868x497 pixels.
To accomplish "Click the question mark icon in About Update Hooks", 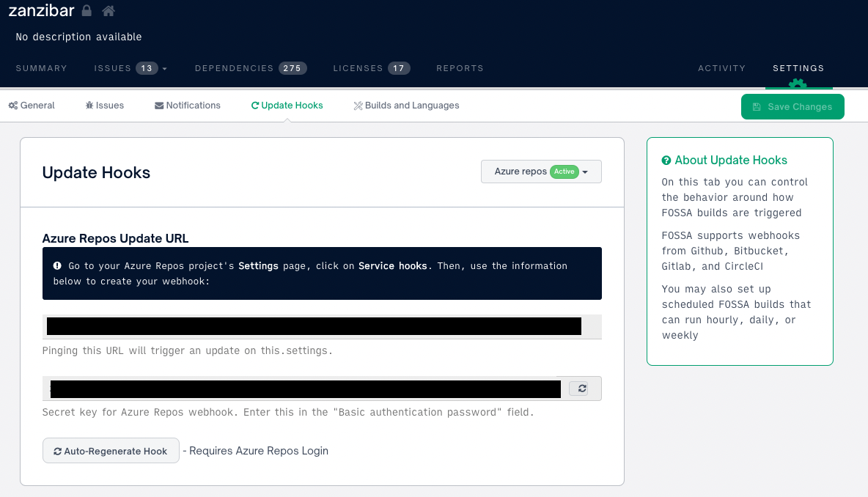I will point(666,161).
